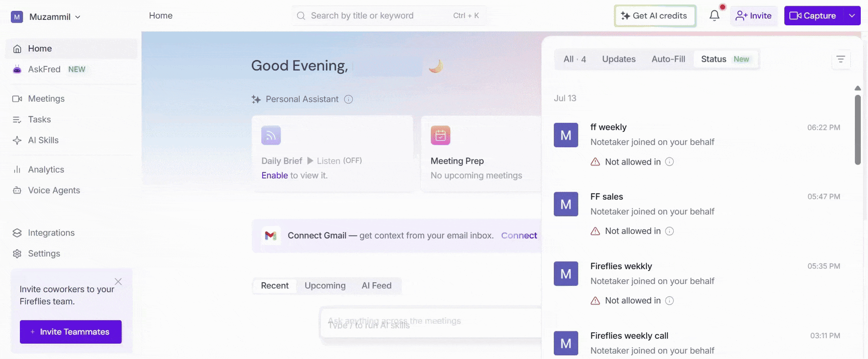Click the Meeting Prep calendar icon
The image size is (868, 359).
point(440,135)
